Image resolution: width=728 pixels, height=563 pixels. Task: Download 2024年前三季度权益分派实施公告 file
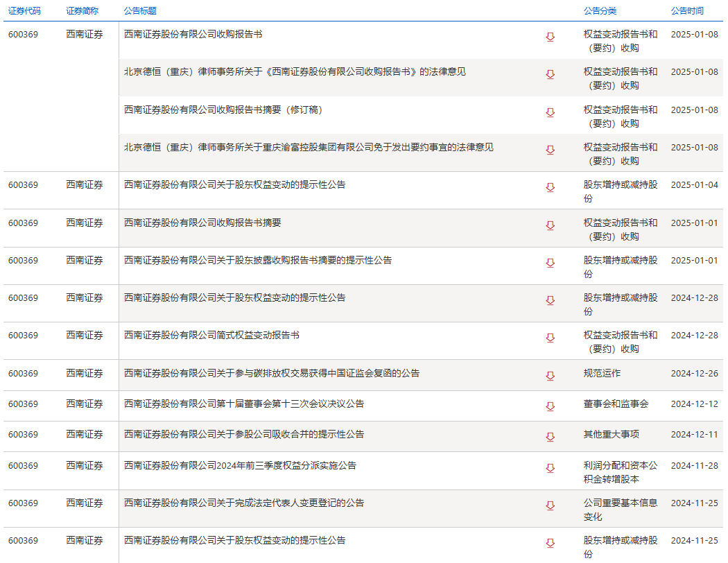coord(551,468)
